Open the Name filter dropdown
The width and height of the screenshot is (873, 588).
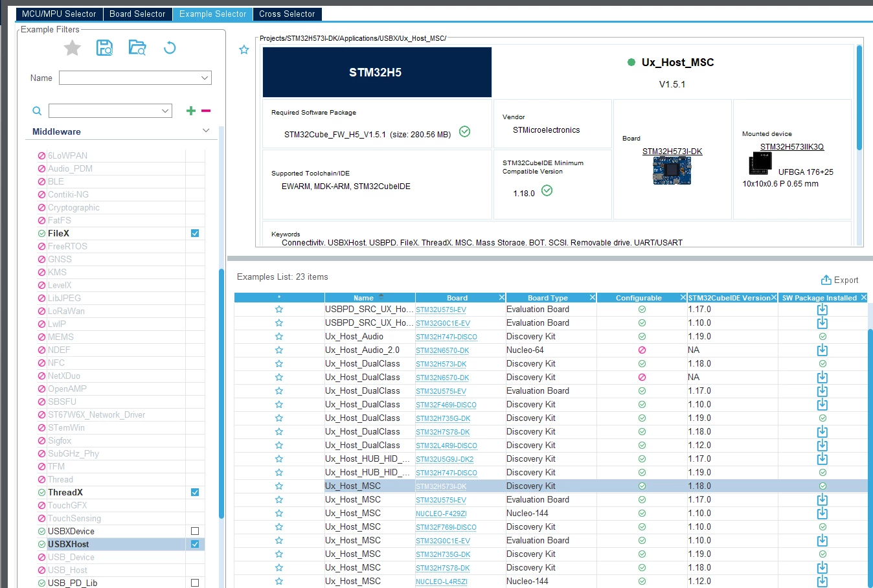[135, 78]
